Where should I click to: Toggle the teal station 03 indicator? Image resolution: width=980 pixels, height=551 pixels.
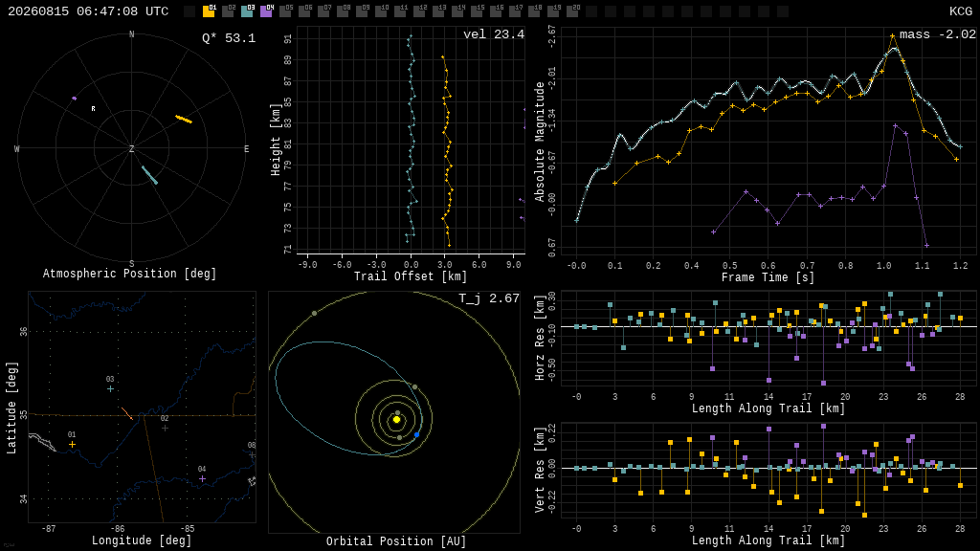(x=248, y=11)
